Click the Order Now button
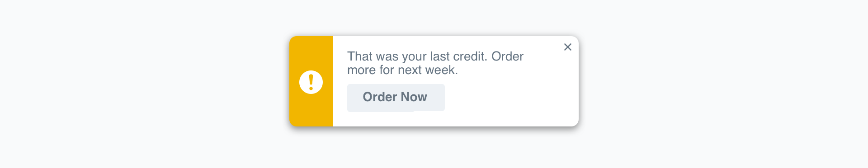 pyautogui.click(x=396, y=98)
